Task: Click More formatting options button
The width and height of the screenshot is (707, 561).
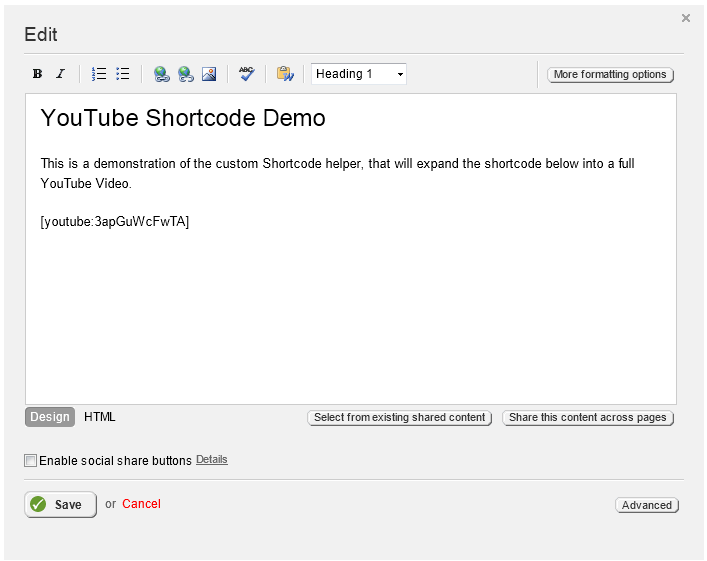Action: pyautogui.click(x=610, y=75)
